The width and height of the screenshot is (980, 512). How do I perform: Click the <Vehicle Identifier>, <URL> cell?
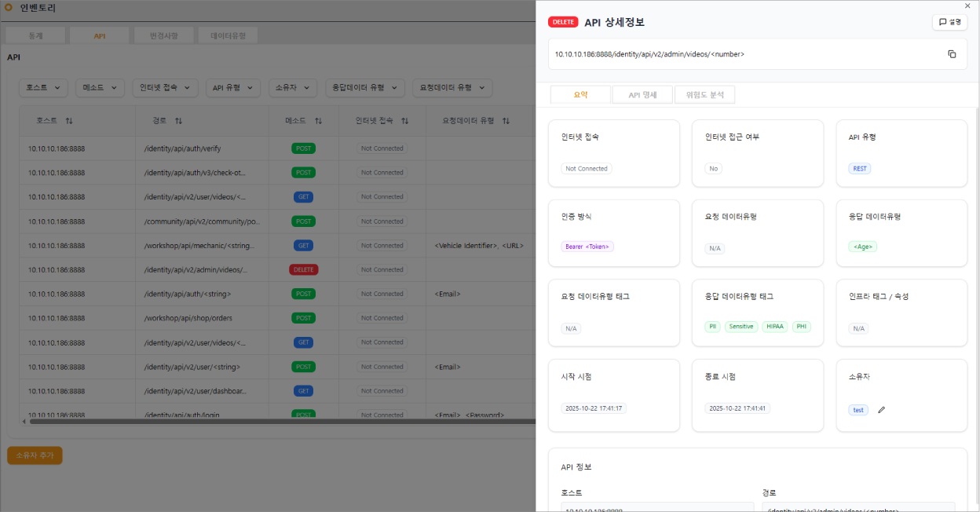coord(478,246)
